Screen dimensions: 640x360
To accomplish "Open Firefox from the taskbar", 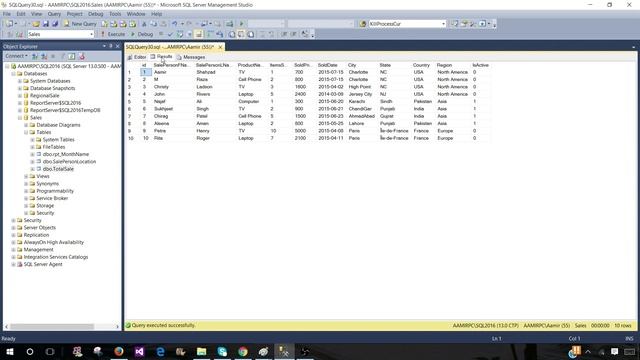I will coord(119,351).
